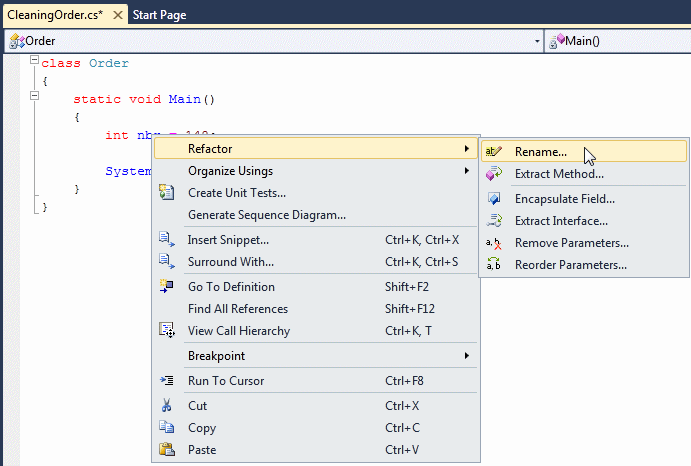Click the Remove Parameters icon

tap(494, 243)
